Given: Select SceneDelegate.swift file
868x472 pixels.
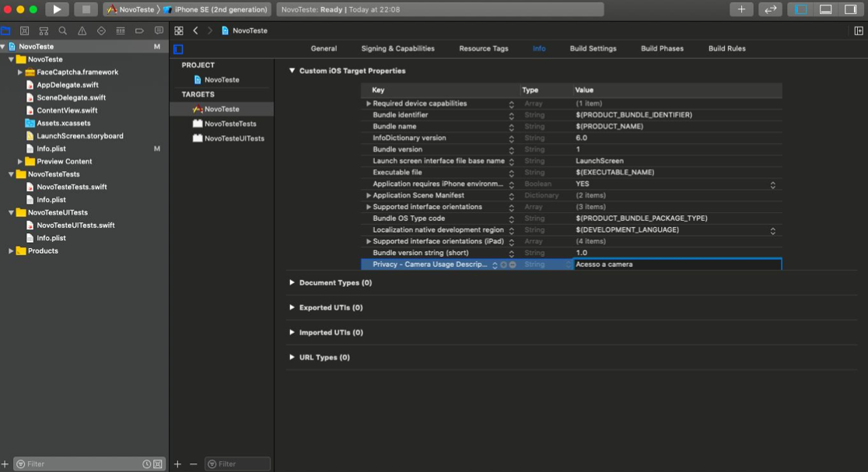Looking at the screenshot, I should 71,98.
